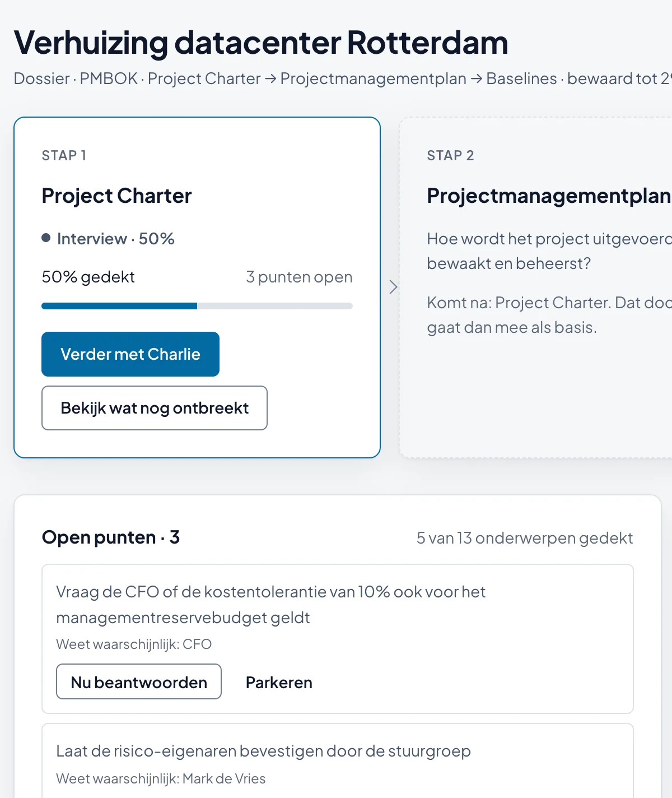Select the Project Charter card heading
The image size is (672, 798).
coord(116,196)
